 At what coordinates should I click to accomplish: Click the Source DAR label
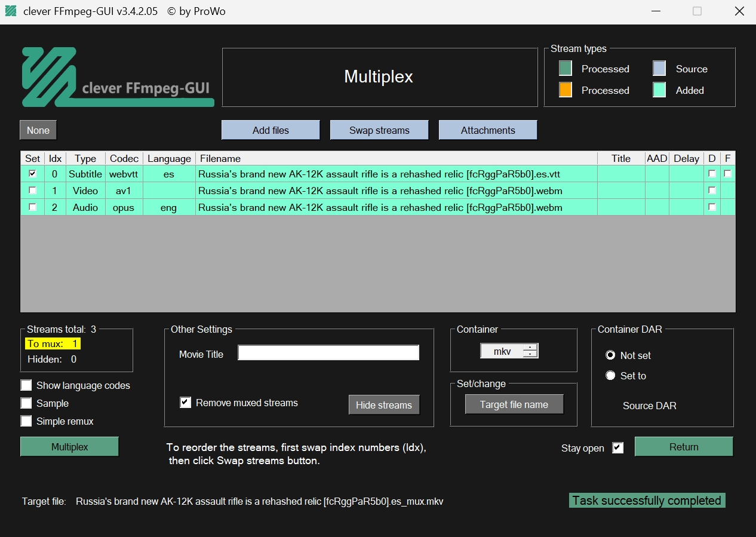click(650, 406)
